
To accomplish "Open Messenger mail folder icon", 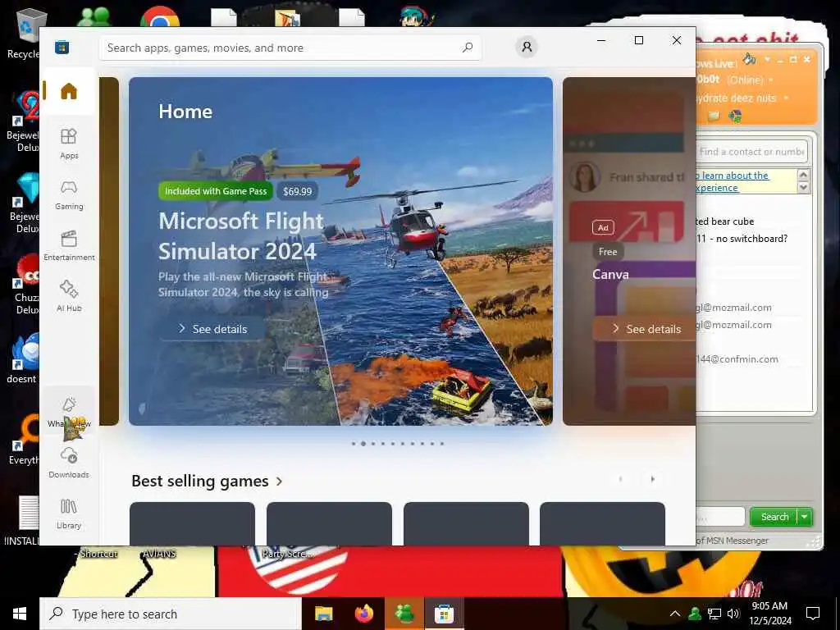I will pyautogui.click(x=714, y=116).
